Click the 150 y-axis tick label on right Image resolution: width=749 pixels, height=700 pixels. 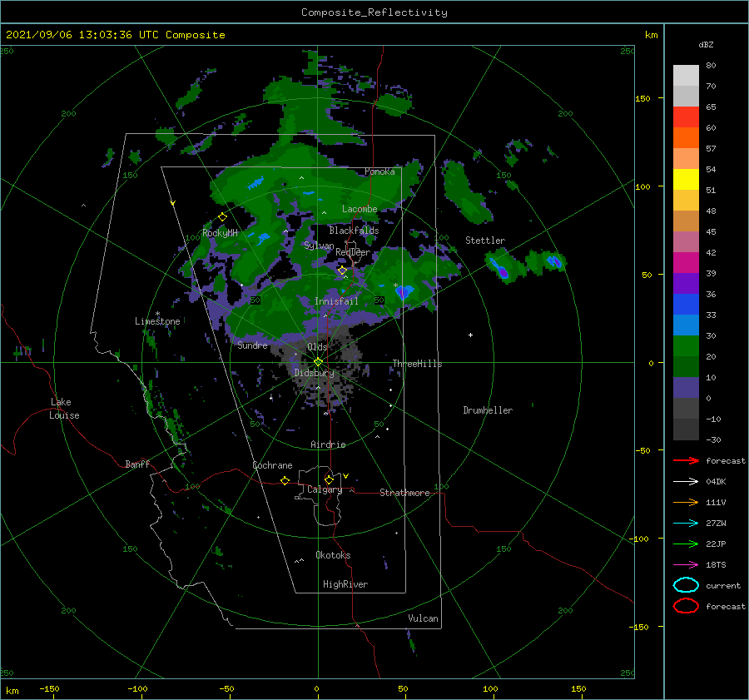[642, 98]
